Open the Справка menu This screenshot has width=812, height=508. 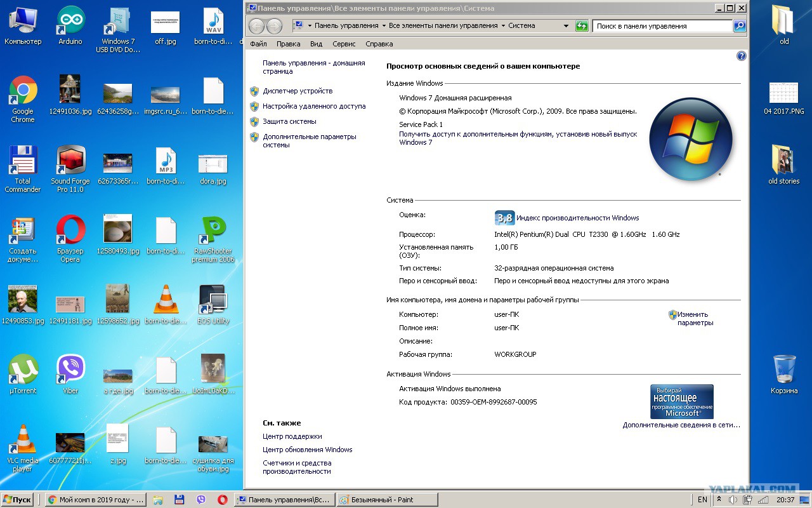(379, 44)
